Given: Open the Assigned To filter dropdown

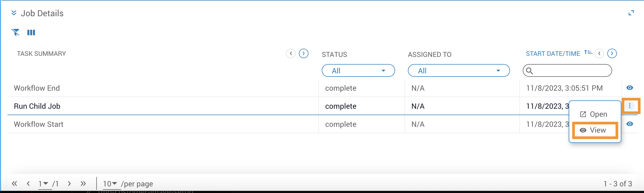Looking at the screenshot, I should pyautogui.click(x=458, y=71).
